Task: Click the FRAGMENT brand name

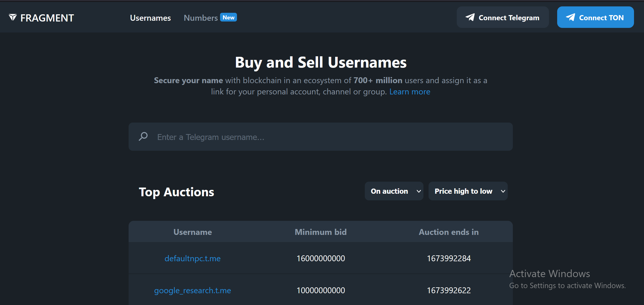Action: click(47, 18)
